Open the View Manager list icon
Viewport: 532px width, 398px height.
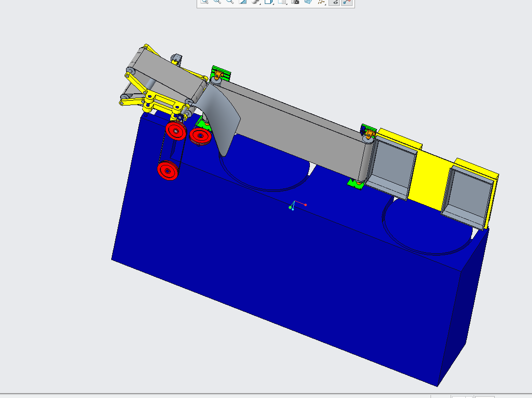[282, 1]
